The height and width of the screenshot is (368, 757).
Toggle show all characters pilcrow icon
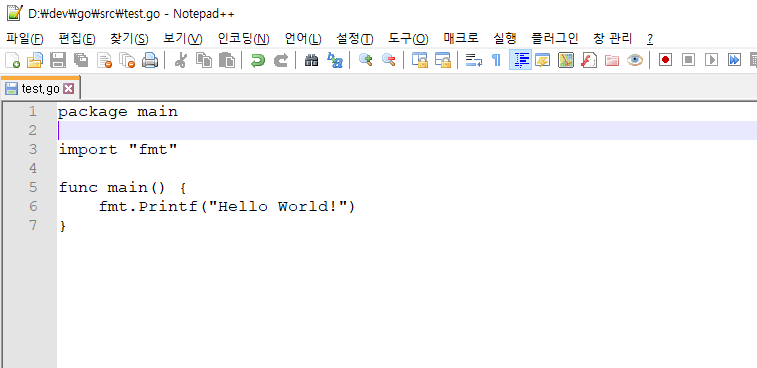[496, 60]
